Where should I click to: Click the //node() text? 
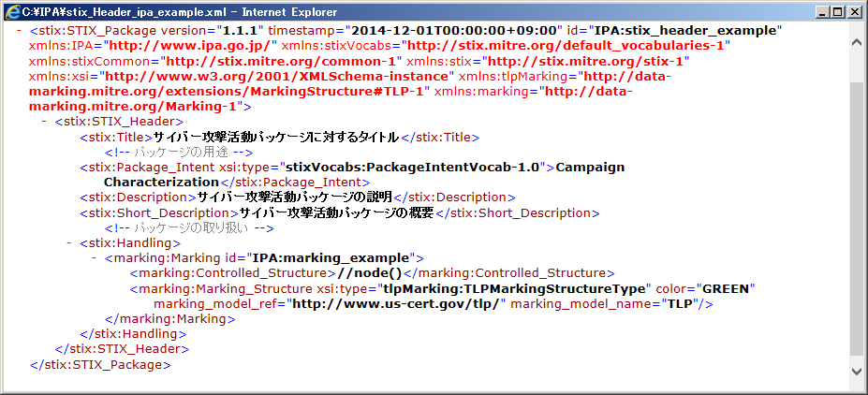(x=368, y=273)
